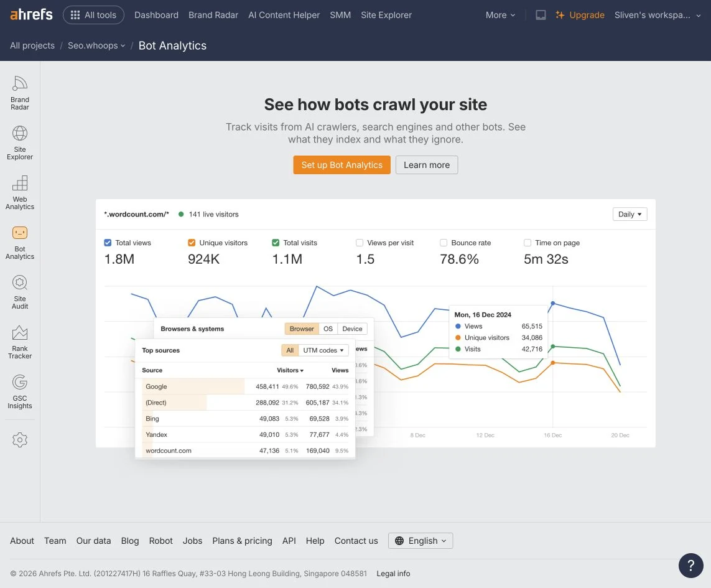This screenshot has width=711, height=588.
Task: Sort by the Visitors column
Action: click(x=290, y=370)
